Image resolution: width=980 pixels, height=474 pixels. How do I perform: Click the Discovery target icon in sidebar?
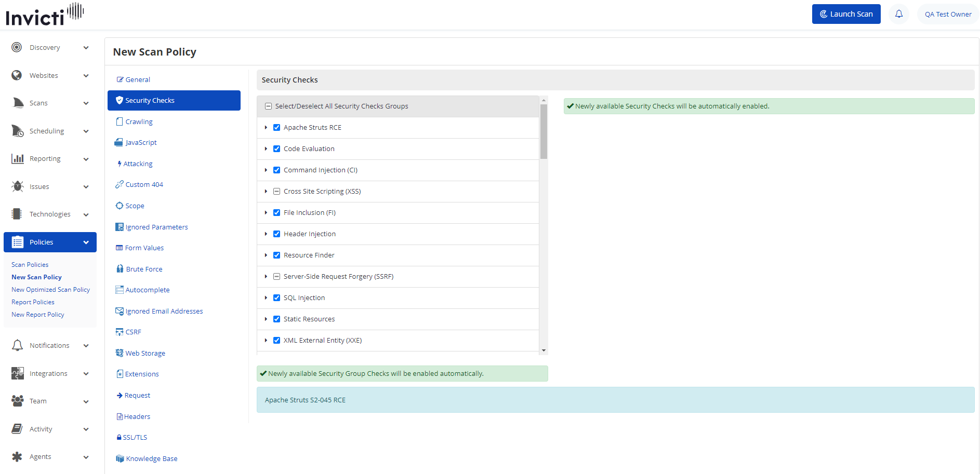17,47
